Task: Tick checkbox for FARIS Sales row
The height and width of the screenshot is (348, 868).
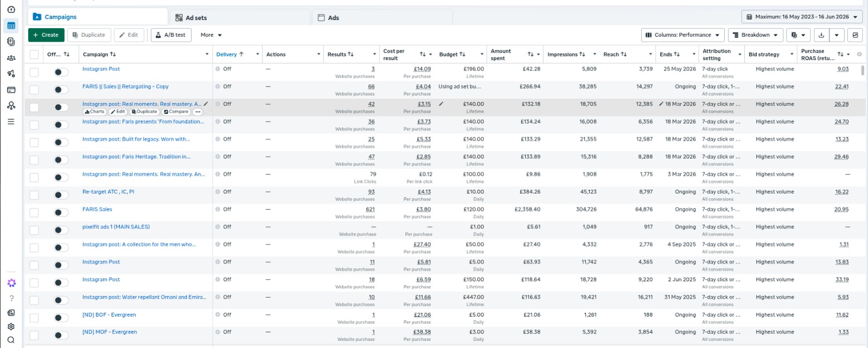Action: click(x=34, y=212)
